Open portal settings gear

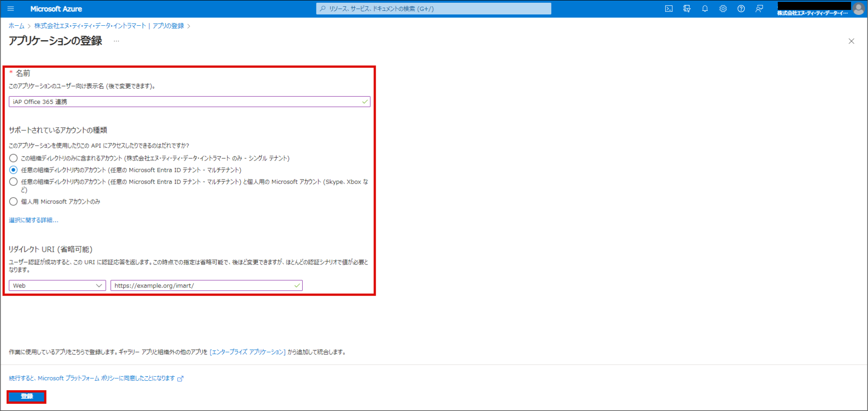pos(723,9)
